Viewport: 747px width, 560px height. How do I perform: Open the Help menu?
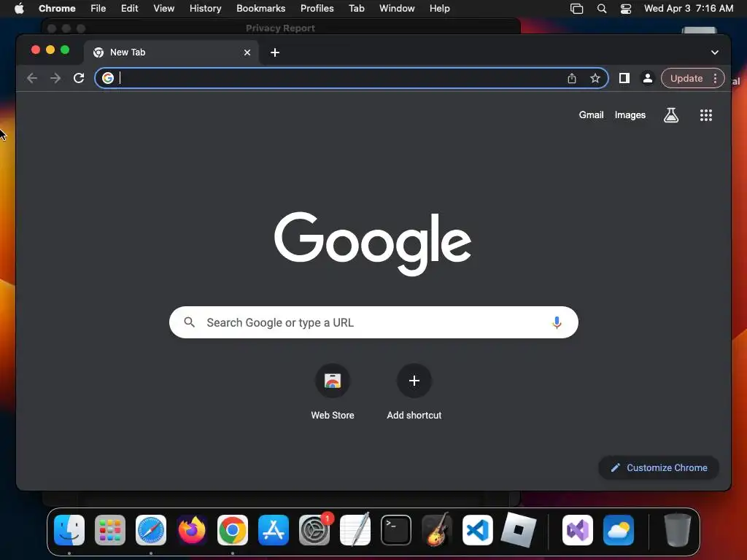click(x=439, y=9)
